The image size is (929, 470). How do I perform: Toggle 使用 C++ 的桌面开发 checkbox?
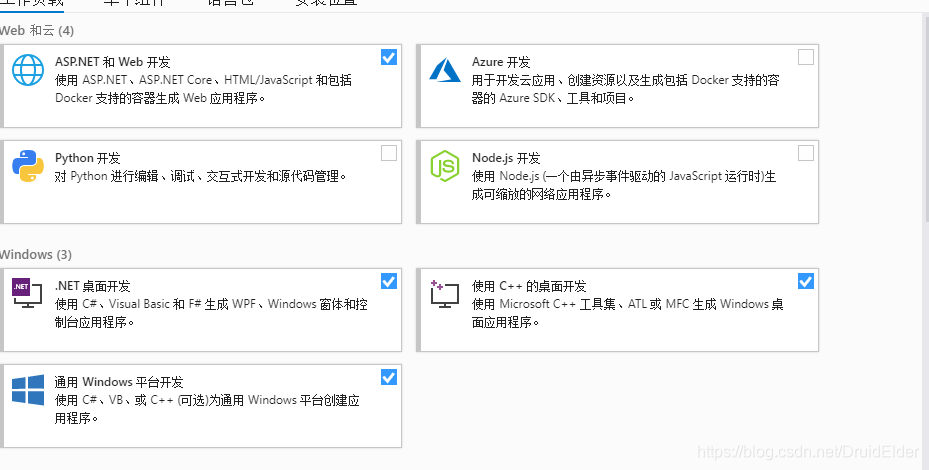click(806, 281)
